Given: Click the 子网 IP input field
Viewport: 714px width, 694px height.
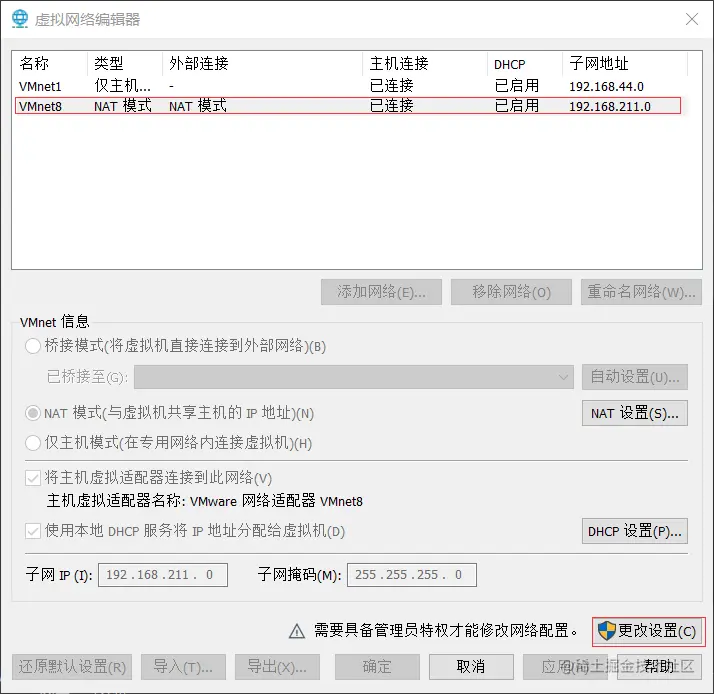Looking at the screenshot, I should pos(163,575).
